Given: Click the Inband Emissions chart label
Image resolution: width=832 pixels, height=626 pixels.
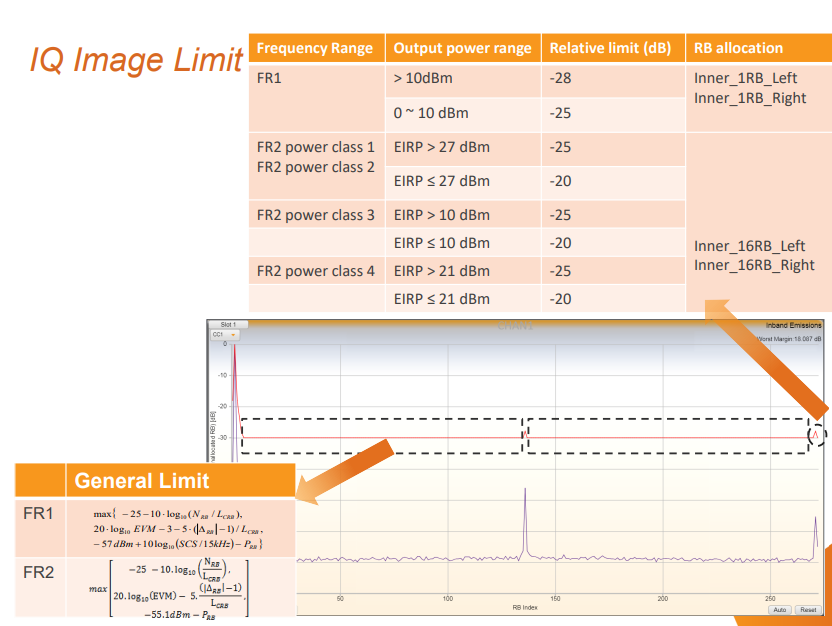Looking at the screenshot, I should click(793, 325).
